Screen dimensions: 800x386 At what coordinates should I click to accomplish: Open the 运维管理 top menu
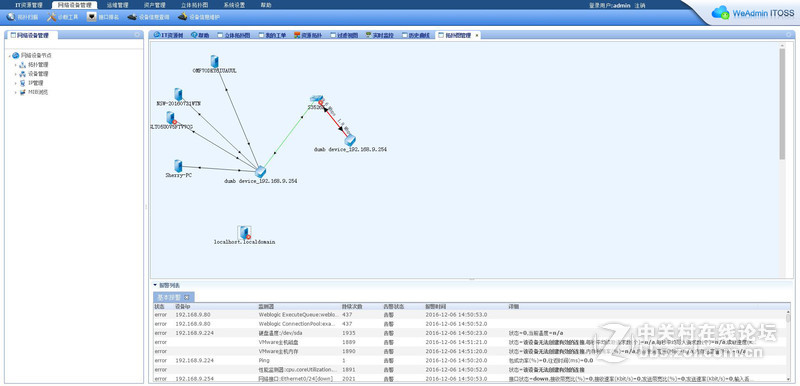tap(117, 5)
